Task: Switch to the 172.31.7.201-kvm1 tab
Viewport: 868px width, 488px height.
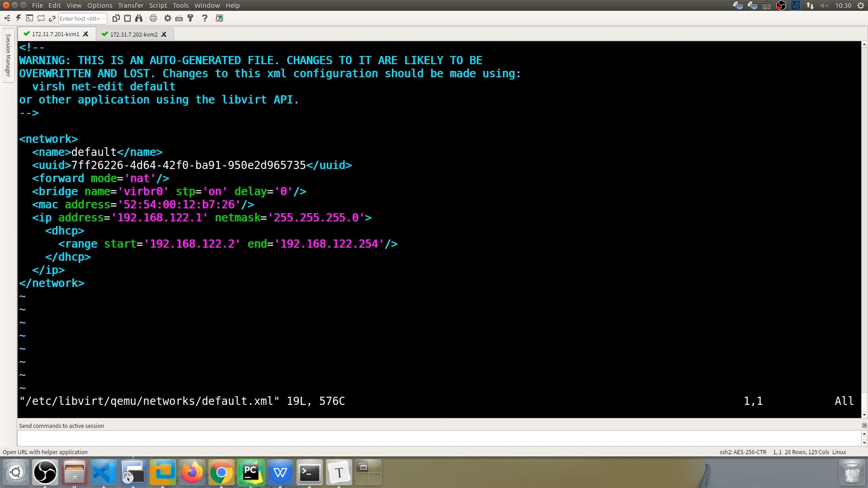Action: click(56, 34)
